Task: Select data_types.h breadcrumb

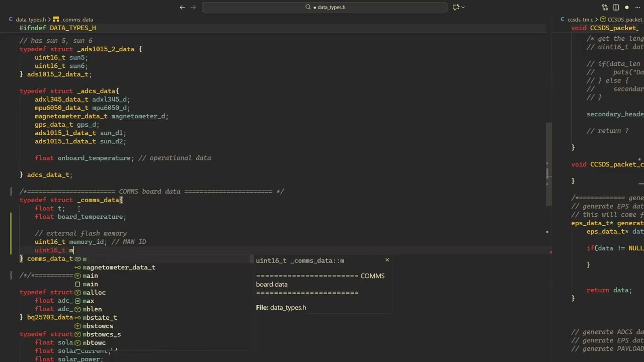Action: click(x=31, y=20)
